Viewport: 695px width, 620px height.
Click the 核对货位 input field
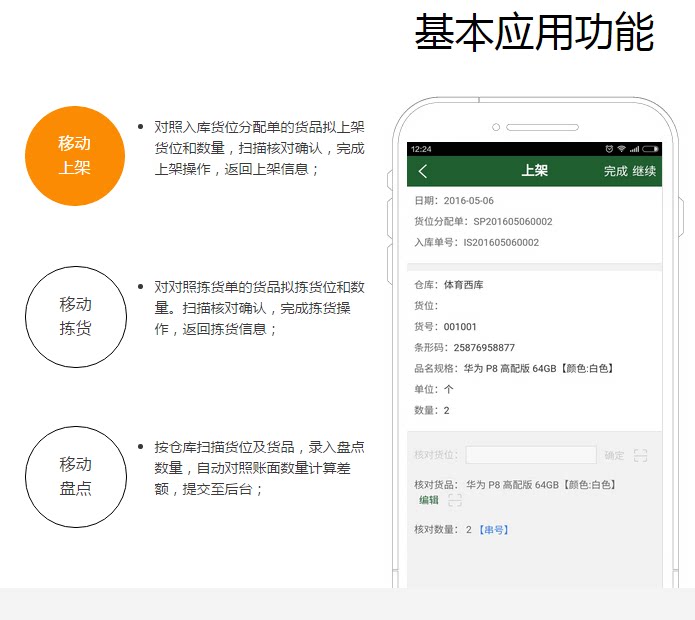(x=531, y=455)
